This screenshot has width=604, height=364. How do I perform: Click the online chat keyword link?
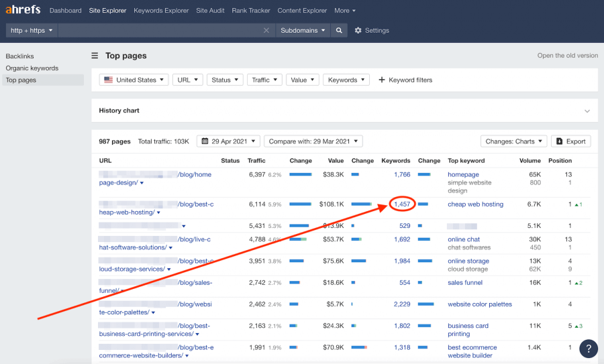[x=464, y=239]
